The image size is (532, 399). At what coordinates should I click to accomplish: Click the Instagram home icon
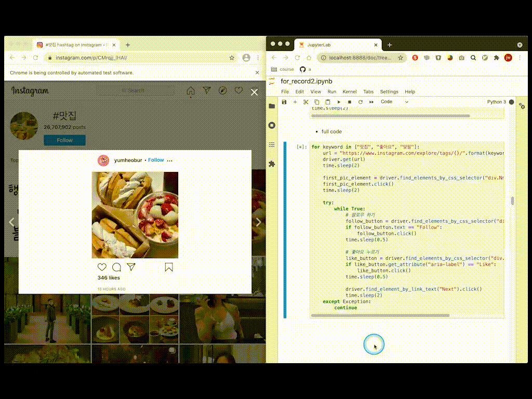191,90
